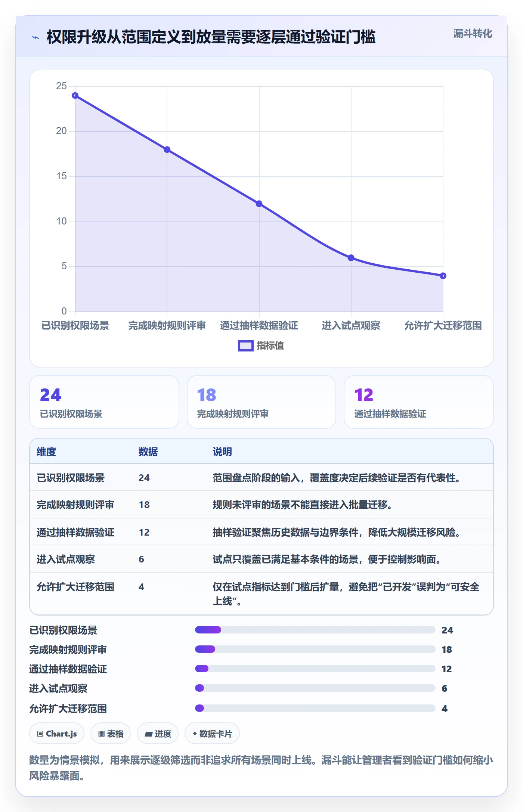Select the chart point for 允许扩大迁移范围
The height and width of the screenshot is (812, 523).
[x=443, y=276]
